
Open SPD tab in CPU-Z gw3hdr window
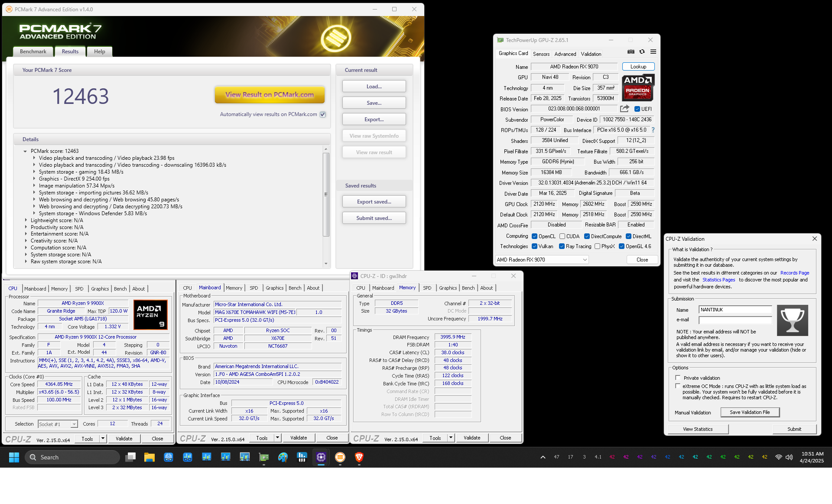coord(427,288)
